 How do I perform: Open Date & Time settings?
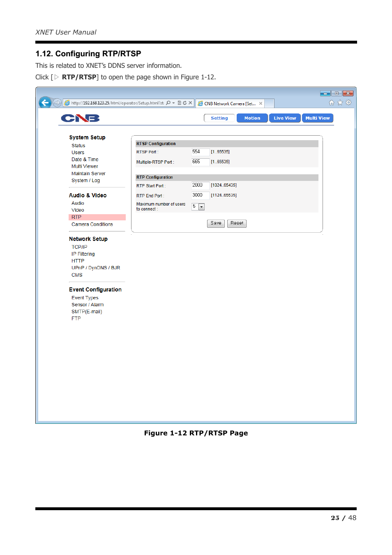pos(85,160)
